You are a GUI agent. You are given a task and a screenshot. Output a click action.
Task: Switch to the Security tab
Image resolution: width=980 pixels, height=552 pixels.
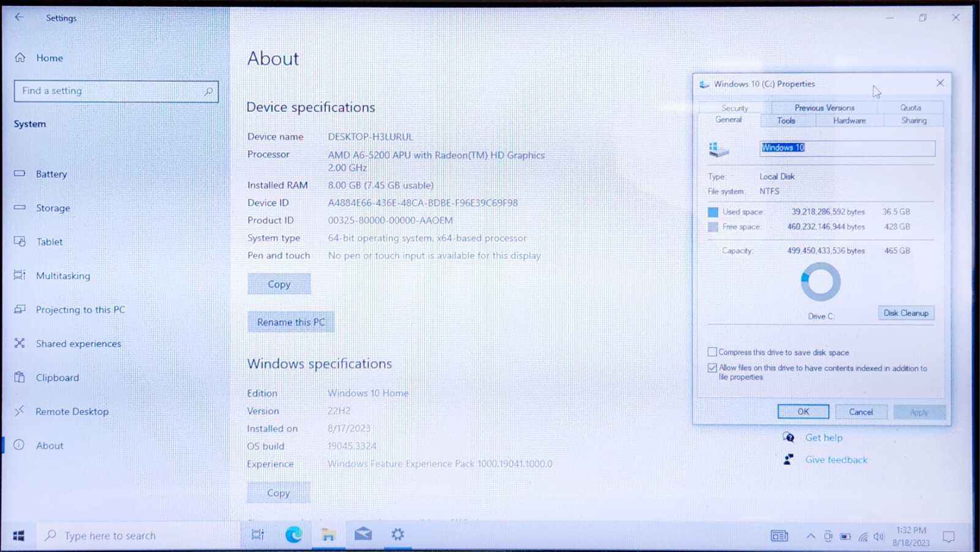pyautogui.click(x=734, y=108)
